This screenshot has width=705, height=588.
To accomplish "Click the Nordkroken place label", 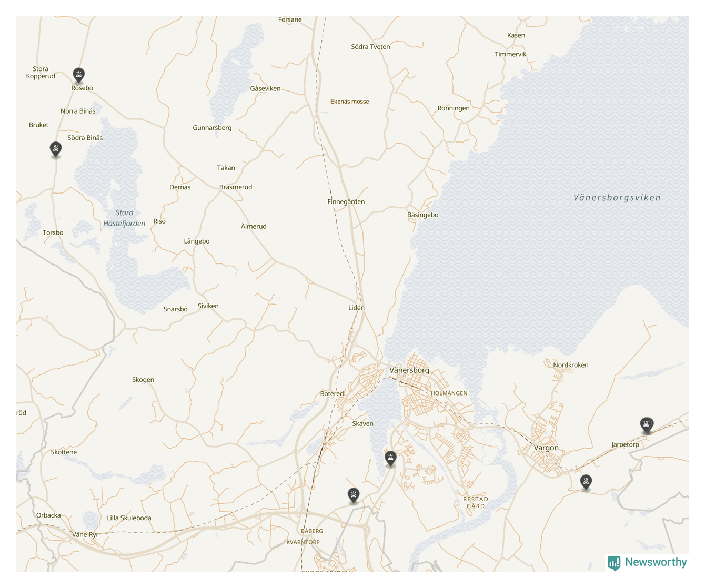I will (x=570, y=365).
